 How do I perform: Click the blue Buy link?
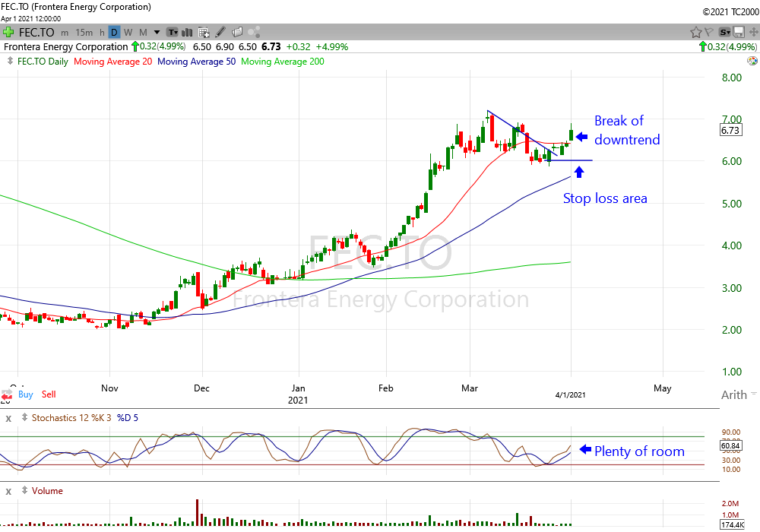(x=26, y=394)
